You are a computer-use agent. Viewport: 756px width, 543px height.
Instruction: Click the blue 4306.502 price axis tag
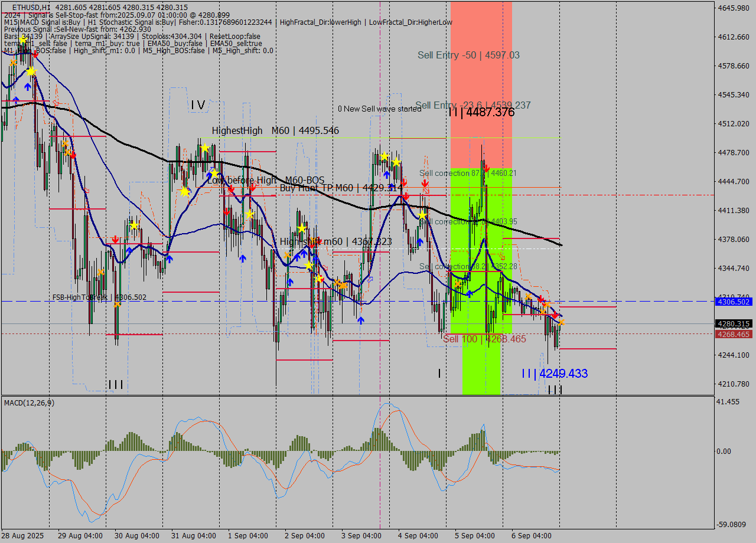pos(733,302)
